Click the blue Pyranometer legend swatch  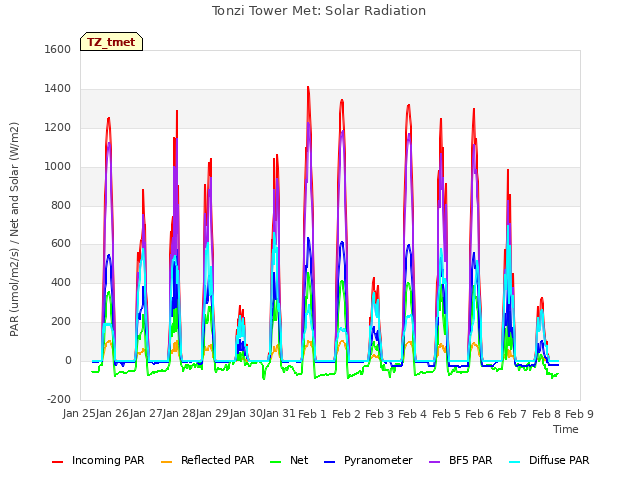(x=329, y=462)
